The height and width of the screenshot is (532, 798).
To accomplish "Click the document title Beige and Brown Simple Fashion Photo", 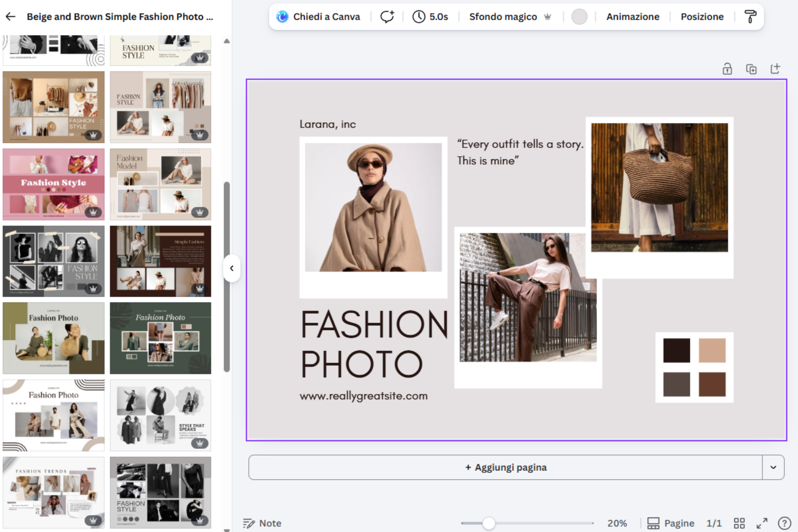I will (x=120, y=17).
